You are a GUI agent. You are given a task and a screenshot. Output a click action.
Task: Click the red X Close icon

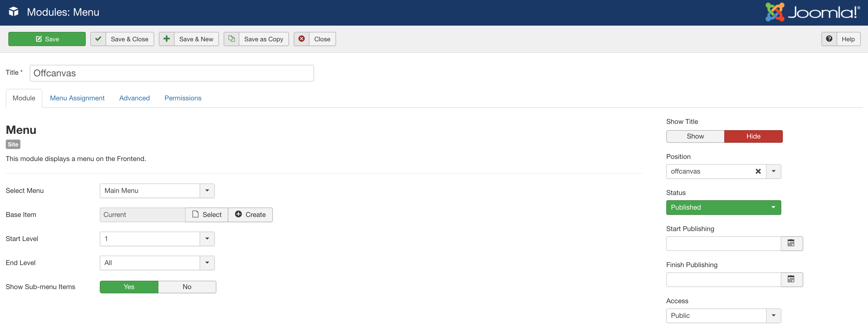[x=302, y=39]
